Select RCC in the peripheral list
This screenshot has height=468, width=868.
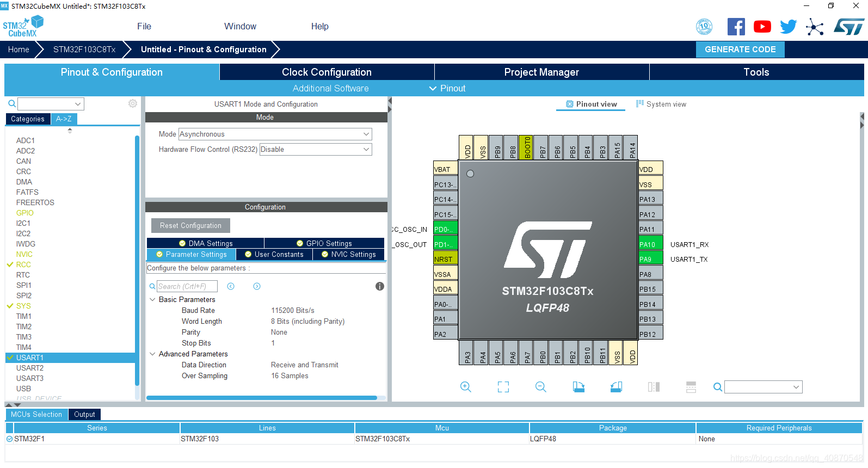pyautogui.click(x=23, y=264)
